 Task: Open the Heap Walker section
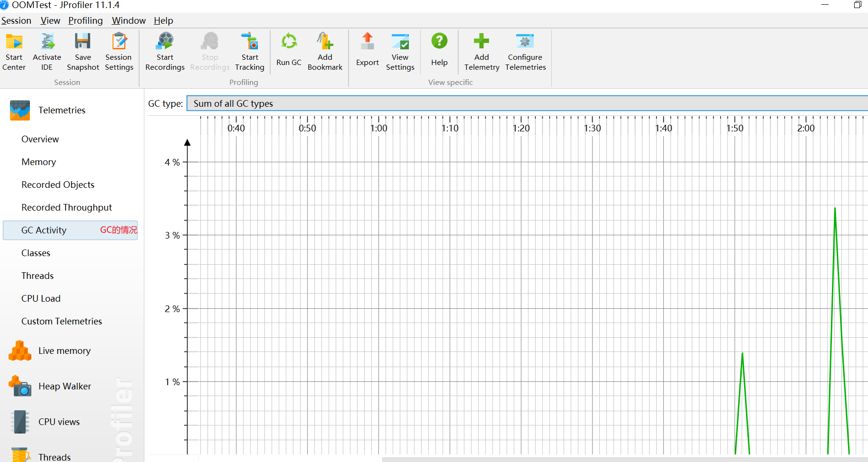pos(65,386)
